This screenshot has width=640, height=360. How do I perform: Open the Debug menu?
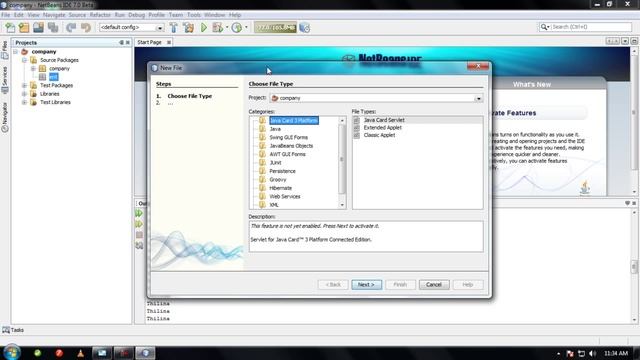pyautogui.click(x=136, y=15)
